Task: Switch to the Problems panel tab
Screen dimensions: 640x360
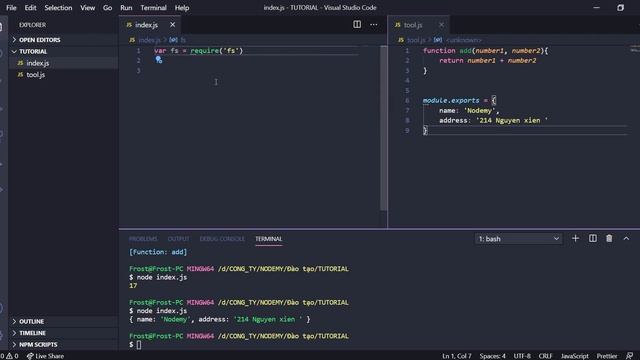Action: [143, 239]
